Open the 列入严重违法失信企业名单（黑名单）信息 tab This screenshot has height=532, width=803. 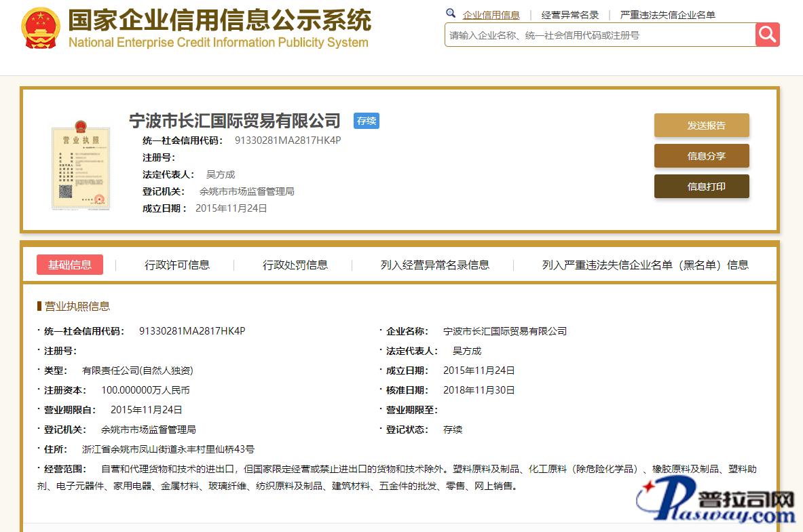pos(645,265)
